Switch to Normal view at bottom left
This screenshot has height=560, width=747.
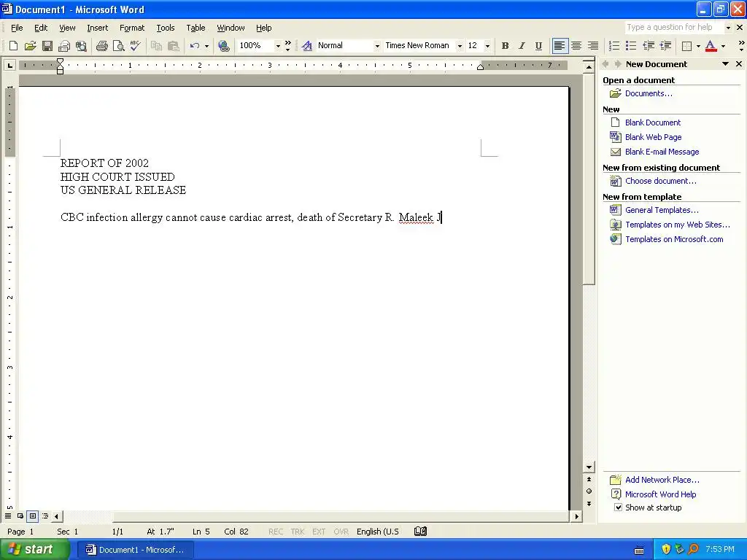[x=7, y=516]
